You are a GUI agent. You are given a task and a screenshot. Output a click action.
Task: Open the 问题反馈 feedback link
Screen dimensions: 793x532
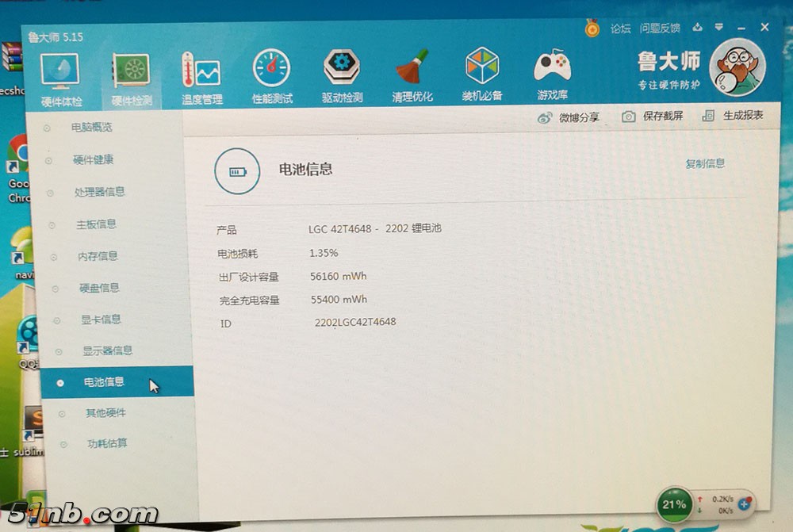tap(660, 28)
